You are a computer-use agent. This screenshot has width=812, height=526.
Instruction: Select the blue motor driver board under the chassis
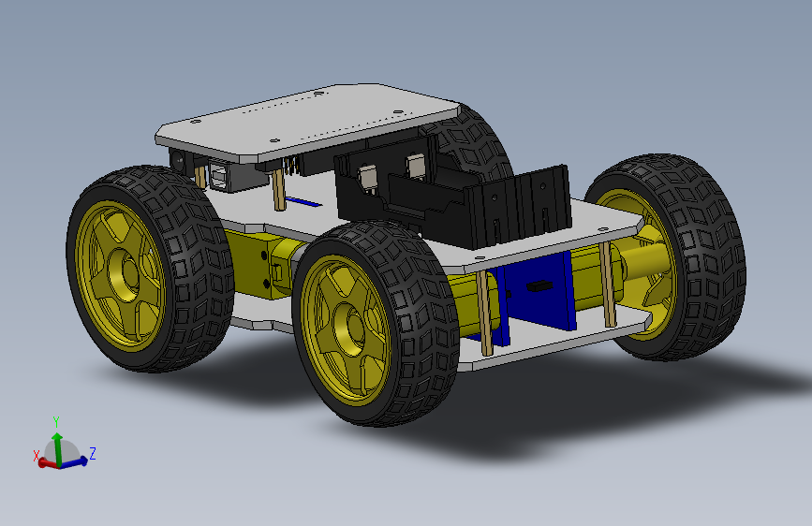[539, 290]
